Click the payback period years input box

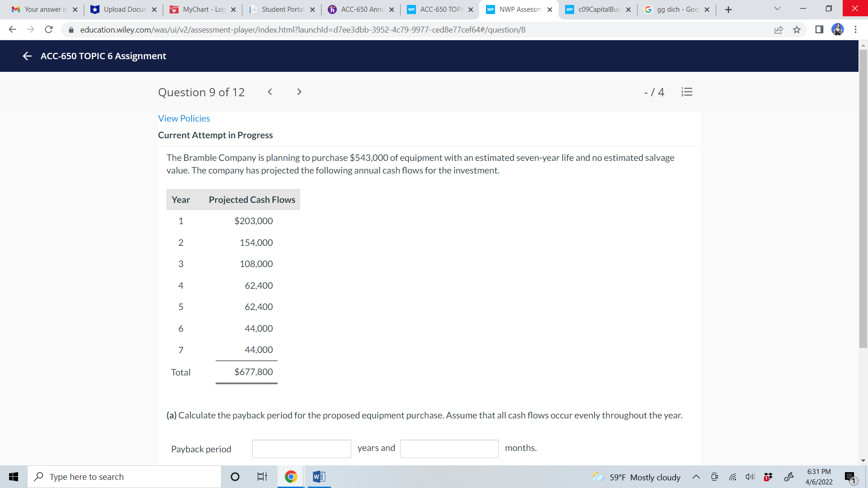[302, 449]
